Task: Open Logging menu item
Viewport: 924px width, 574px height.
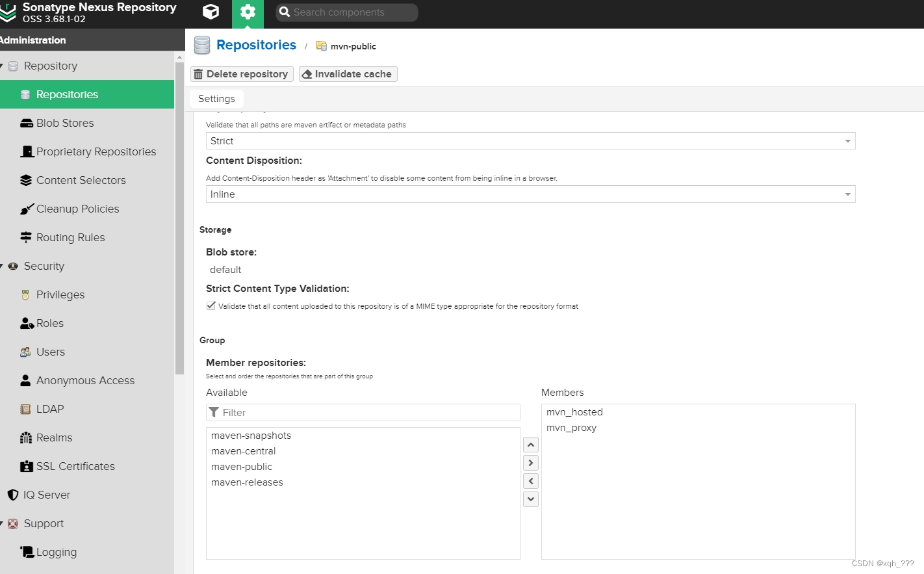Action: click(87, 552)
